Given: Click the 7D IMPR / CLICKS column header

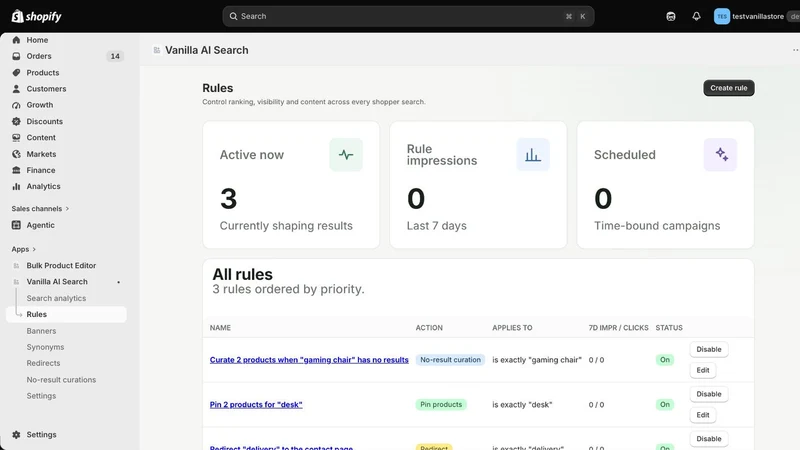Looking at the screenshot, I should pos(618,328).
